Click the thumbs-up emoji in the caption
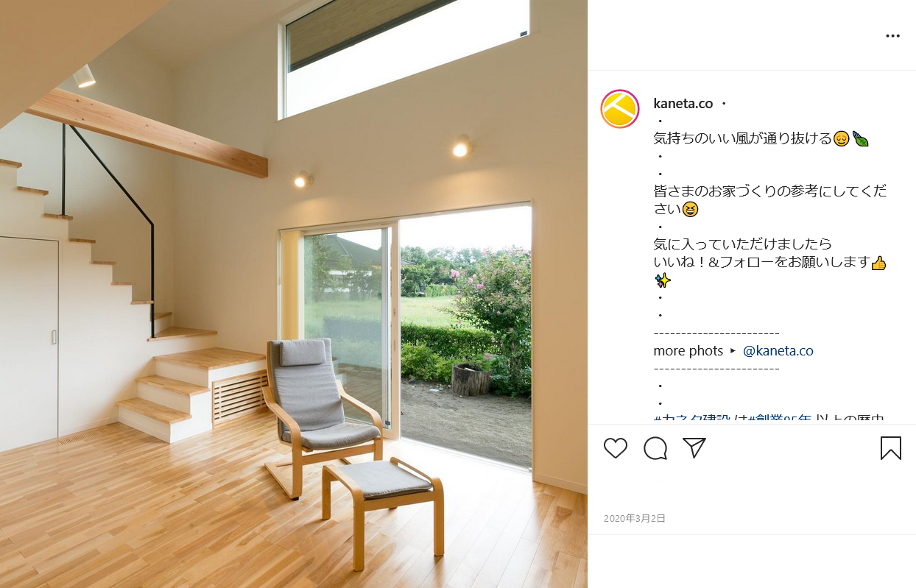This screenshot has height=588, width=916. point(878,263)
